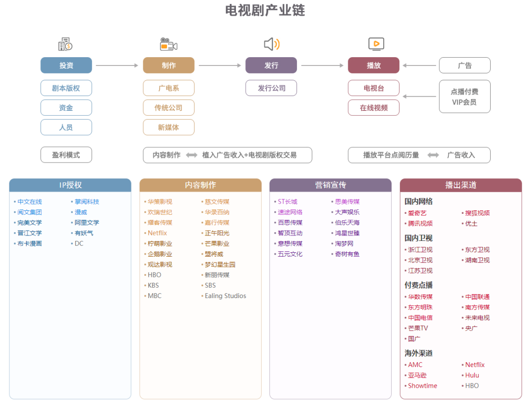Expand the 海外渠道 subsection
Screen dimensions: 532x405
coord(418,353)
